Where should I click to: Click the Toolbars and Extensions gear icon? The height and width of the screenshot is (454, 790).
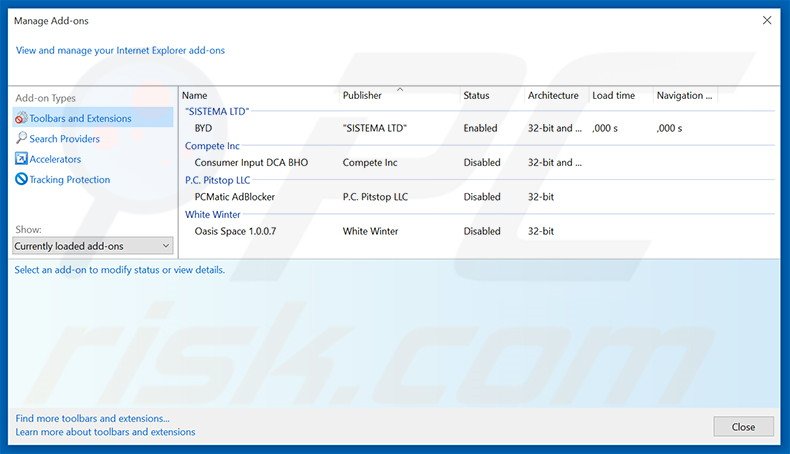(x=21, y=118)
